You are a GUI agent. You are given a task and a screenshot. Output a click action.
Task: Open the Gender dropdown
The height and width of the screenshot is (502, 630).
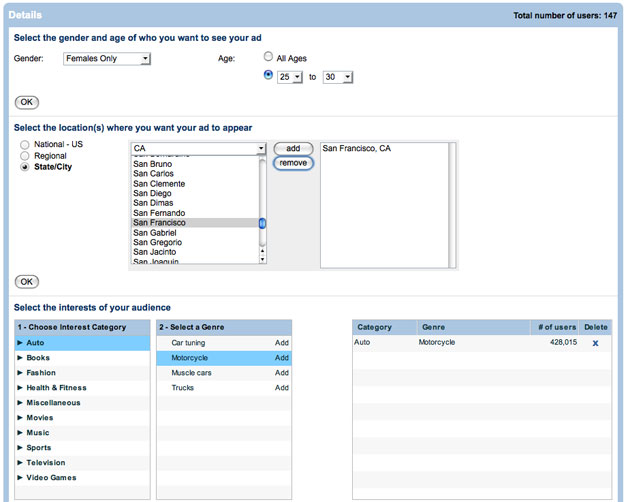pyautogui.click(x=106, y=59)
